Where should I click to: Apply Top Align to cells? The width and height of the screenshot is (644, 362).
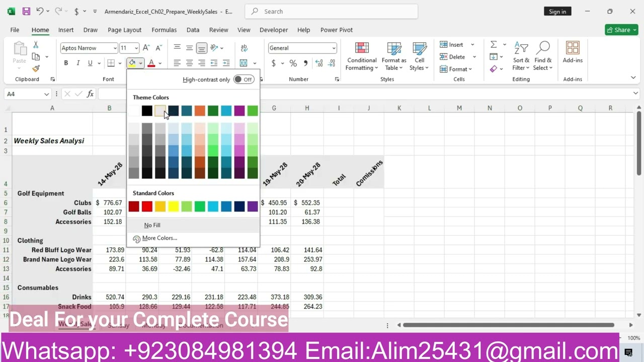click(x=177, y=48)
